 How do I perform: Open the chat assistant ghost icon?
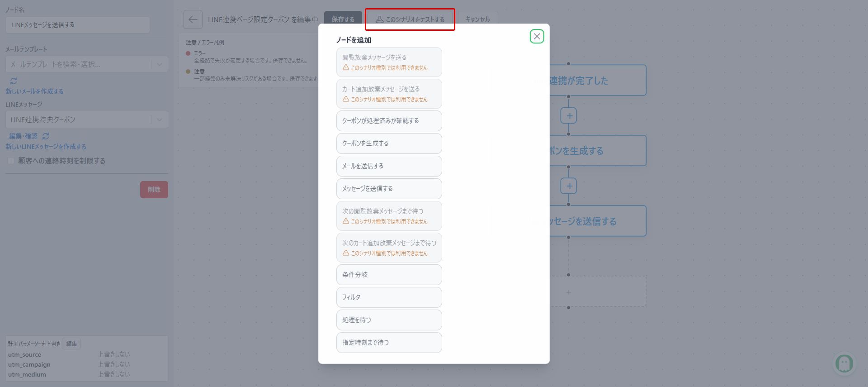point(844,363)
